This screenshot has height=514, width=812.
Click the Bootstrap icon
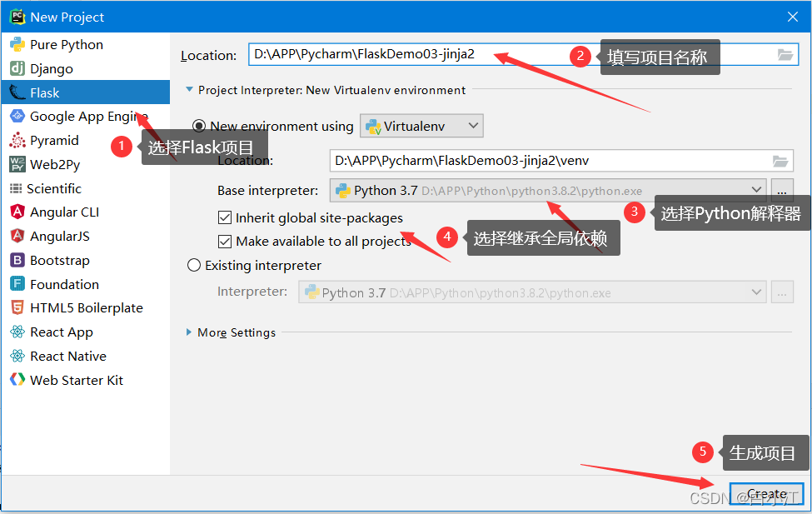[x=17, y=260]
